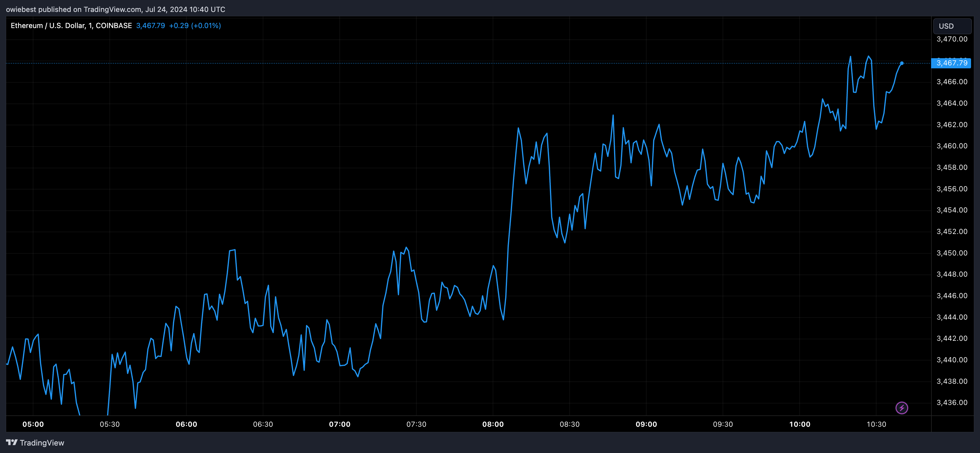The height and width of the screenshot is (453, 980).
Task: Click the 3,450.00 price axis label
Action: coord(952,253)
